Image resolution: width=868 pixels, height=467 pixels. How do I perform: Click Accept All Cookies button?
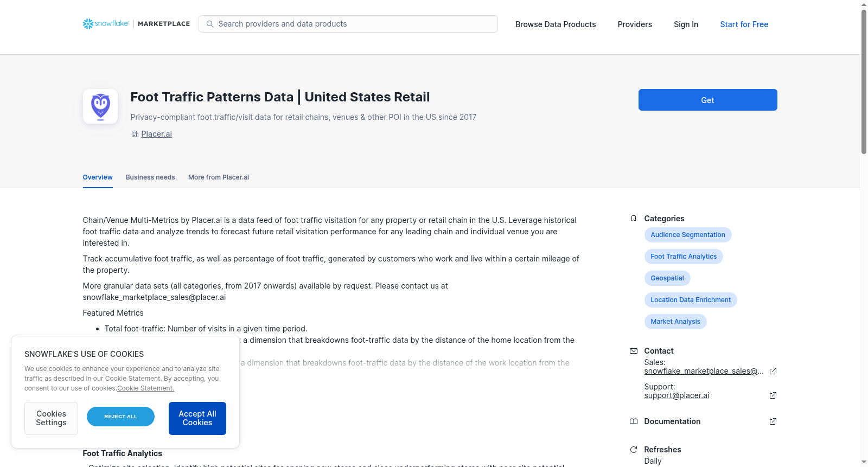pyautogui.click(x=197, y=418)
